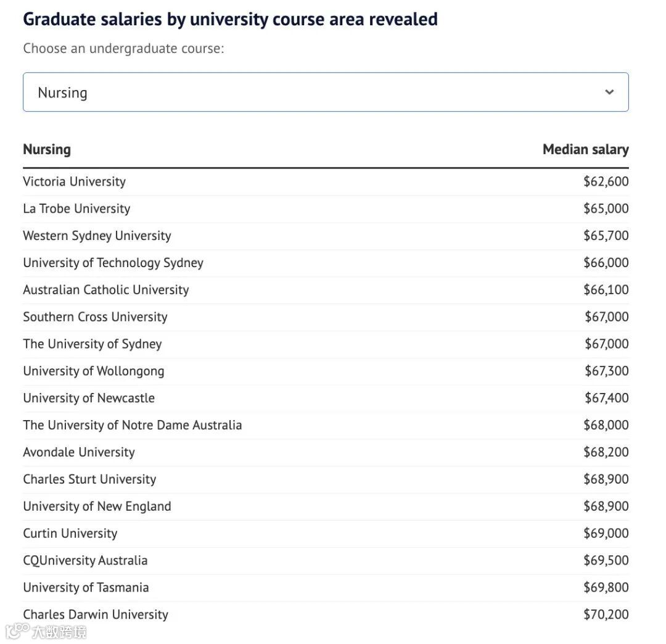Click University of Wollongong entry
Screen dimensions: 666x644
pos(93,371)
